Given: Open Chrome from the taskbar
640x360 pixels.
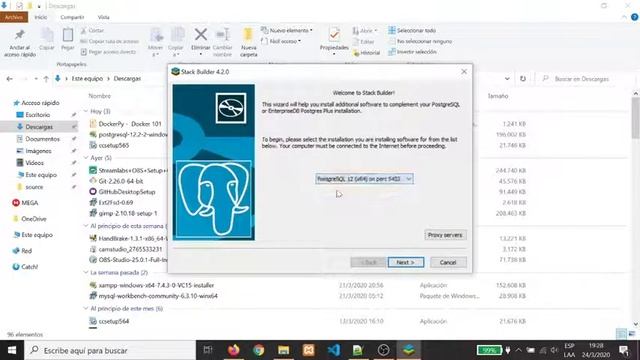Looking at the screenshot, I should point(258,350).
